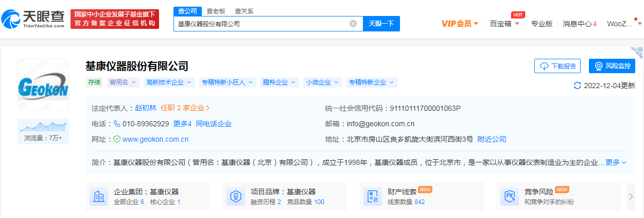Select address 北京市房山区良乡凯旋大街滨河西街3号
Image resolution: width=644 pixels, height=218 pixels.
coord(410,139)
